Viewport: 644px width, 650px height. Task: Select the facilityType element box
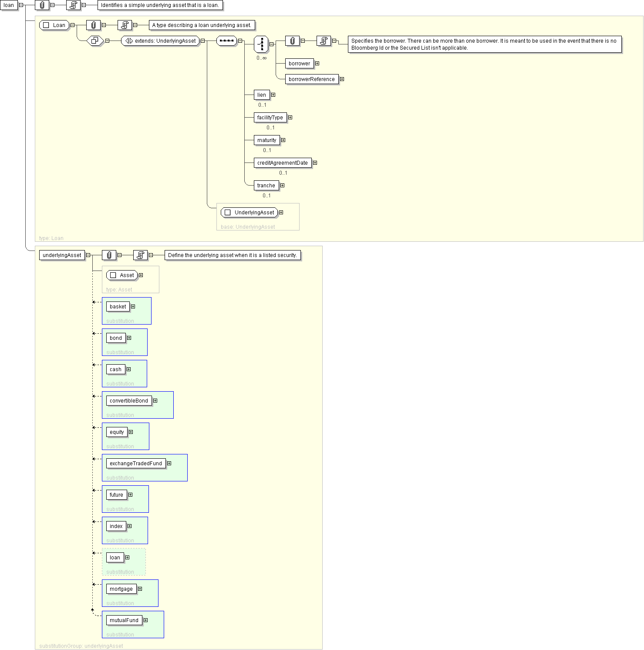(x=270, y=118)
